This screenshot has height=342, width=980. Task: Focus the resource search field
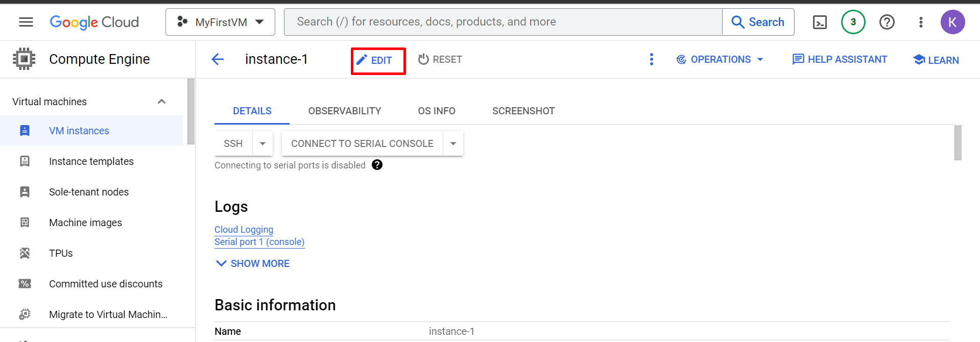tap(503, 22)
